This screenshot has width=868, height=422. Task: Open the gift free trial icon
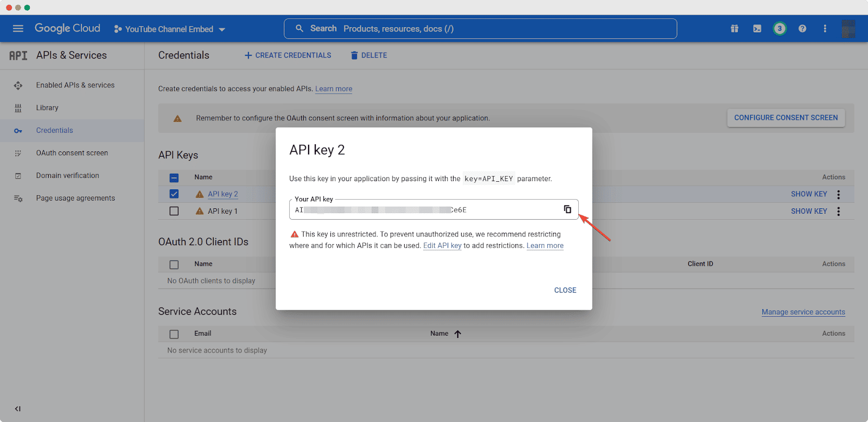[735, 29]
